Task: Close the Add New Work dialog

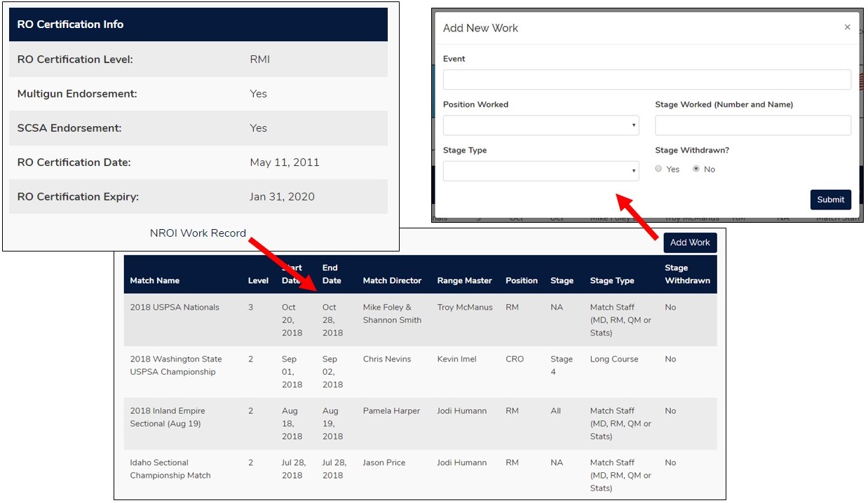Action: click(847, 27)
